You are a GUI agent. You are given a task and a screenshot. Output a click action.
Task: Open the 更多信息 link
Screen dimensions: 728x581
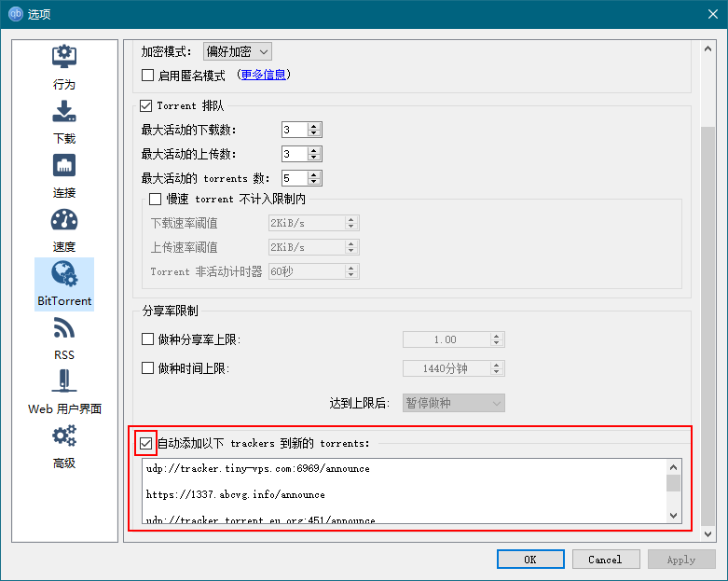pyautogui.click(x=263, y=75)
